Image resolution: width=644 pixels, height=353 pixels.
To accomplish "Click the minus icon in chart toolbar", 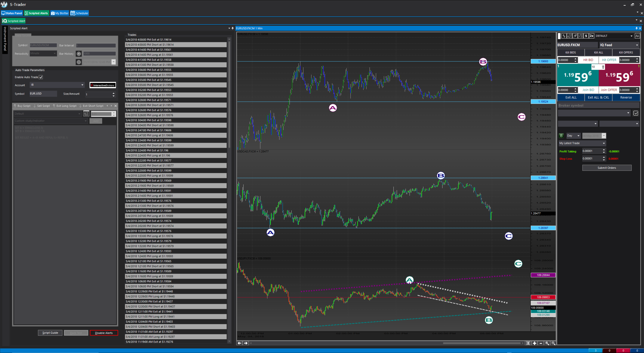I will (x=541, y=343).
